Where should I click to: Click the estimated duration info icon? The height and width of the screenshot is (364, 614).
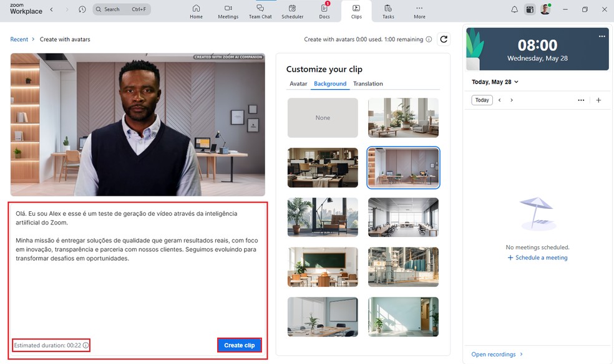[86, 345]
